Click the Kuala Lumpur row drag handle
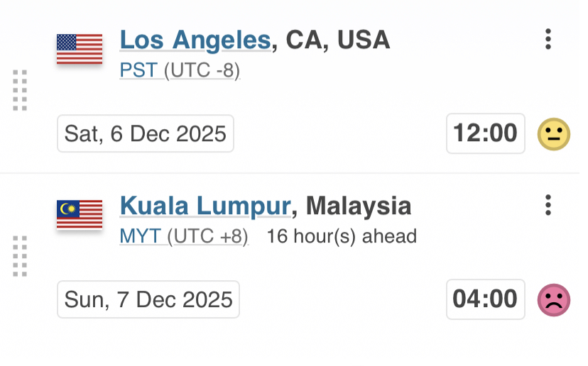Image resolution: width=588 pixels, height=366 pixels. tap(20, 255)
